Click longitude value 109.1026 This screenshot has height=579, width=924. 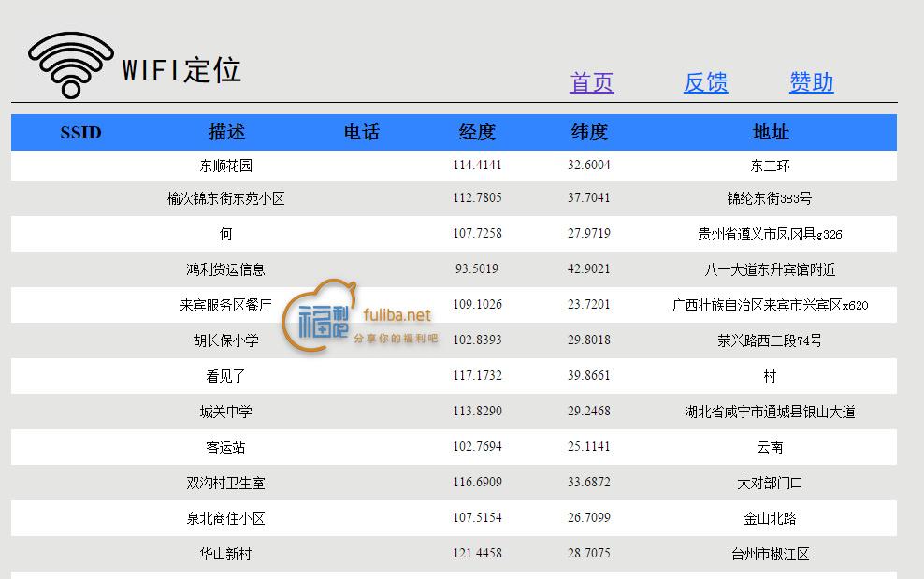(x=477, y=304)
